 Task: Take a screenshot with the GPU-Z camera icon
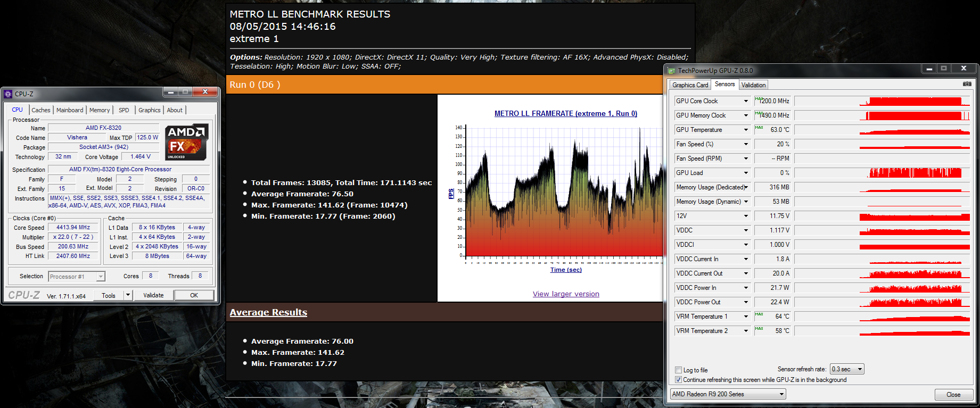click(x=967, y=84)
